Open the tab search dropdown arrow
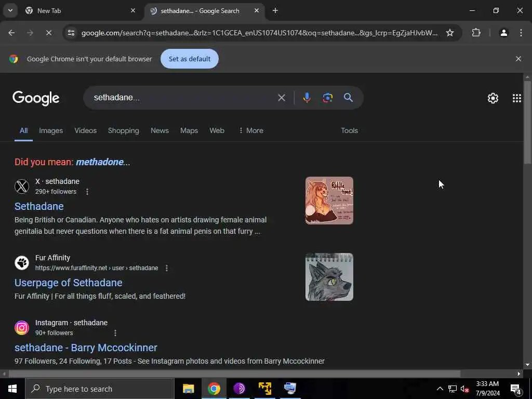Screen dimensions: 532x399 pyautogui.click(x=10, y=10)
